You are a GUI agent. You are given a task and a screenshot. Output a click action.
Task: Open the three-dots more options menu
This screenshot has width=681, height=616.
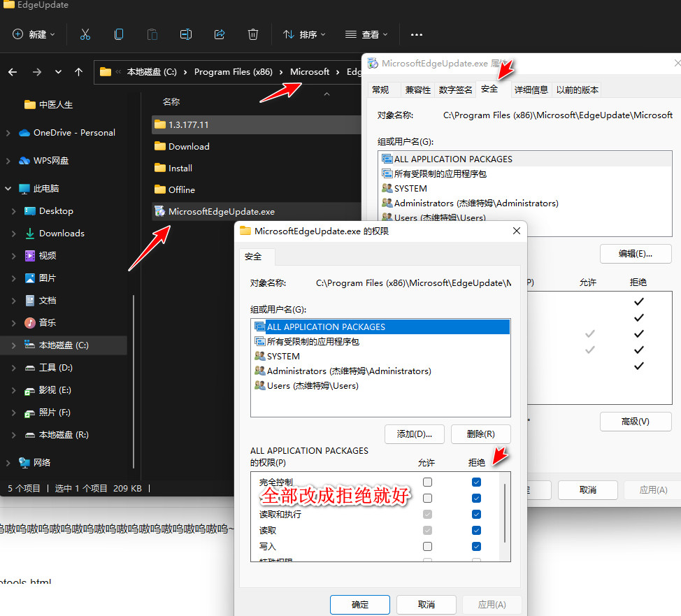417,35
